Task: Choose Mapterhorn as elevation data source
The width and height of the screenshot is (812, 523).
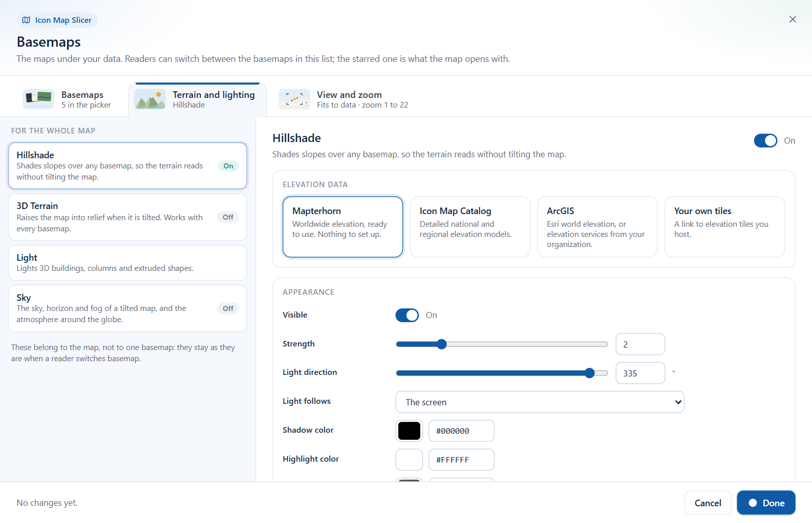Action: point(343,227)
